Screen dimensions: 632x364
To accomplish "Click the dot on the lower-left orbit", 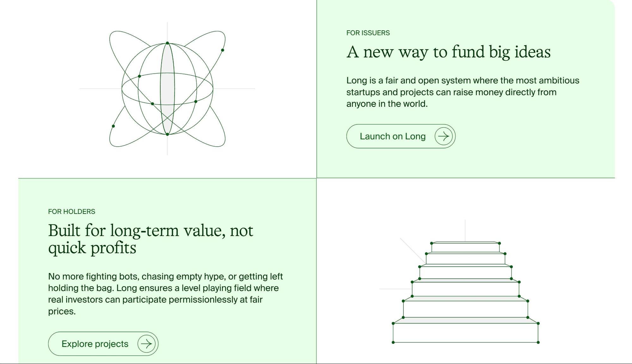I will pyautogui.click(x=113, y=126).
